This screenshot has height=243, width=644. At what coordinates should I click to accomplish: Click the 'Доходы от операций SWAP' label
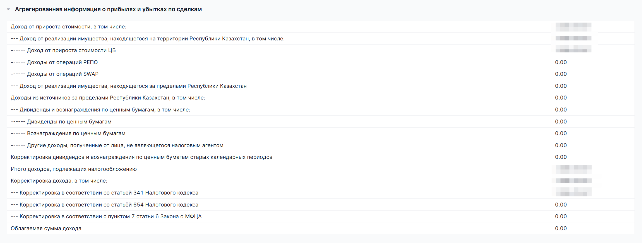[x=63, y=74]
